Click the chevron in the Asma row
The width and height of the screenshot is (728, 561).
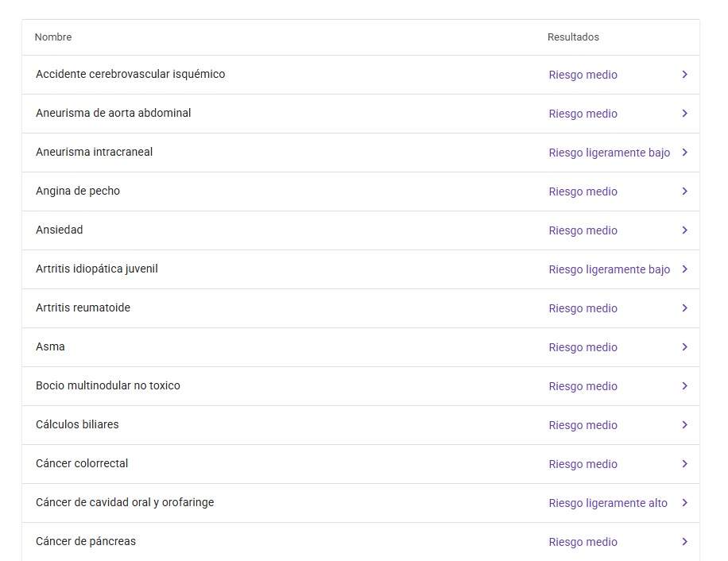pyautogui.click(x=684, y=347)
